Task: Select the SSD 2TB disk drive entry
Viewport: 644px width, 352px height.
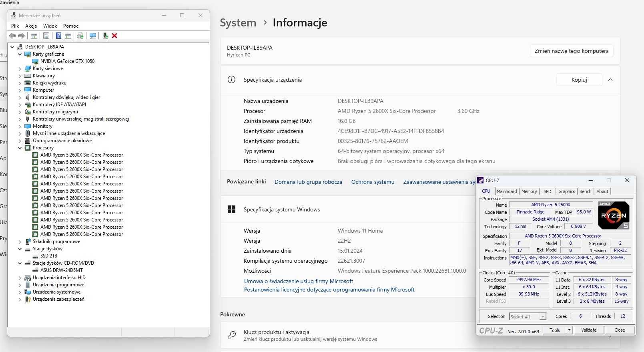Action: [x=49, y=256]
